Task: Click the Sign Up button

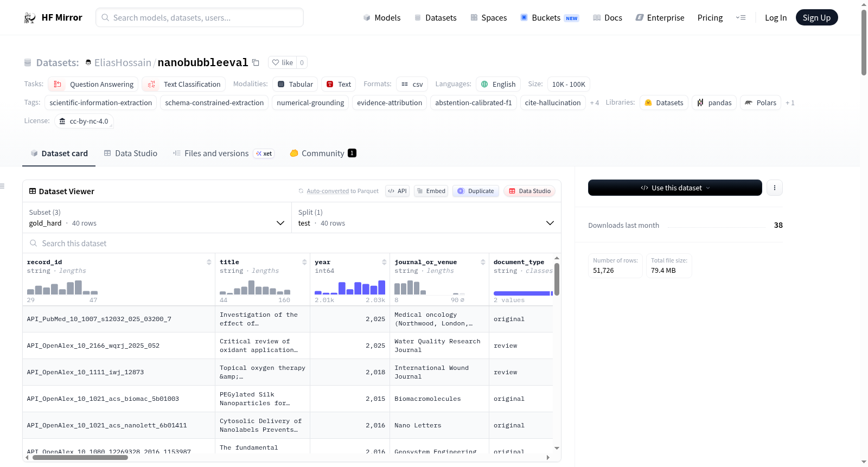Action: [x=816, y=17]
